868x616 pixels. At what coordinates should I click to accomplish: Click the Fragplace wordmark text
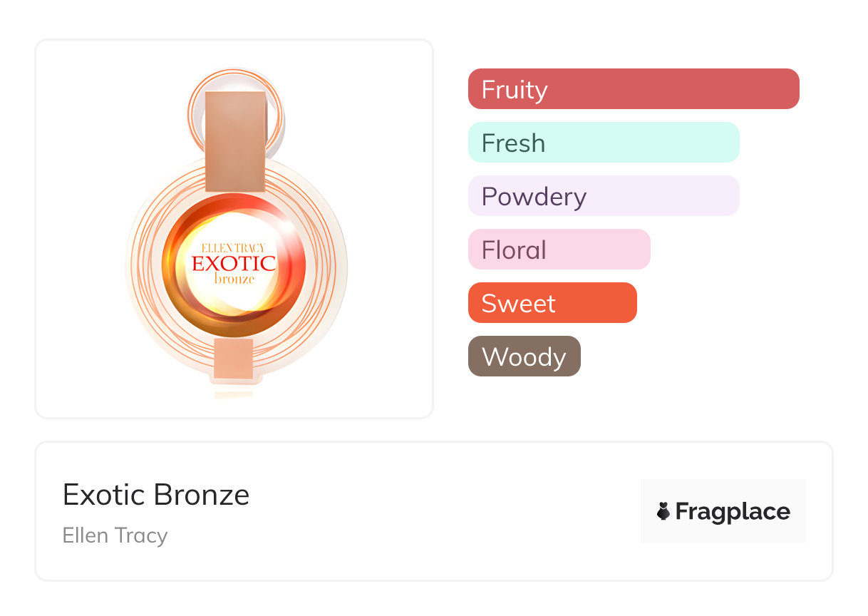coord(733,511)
